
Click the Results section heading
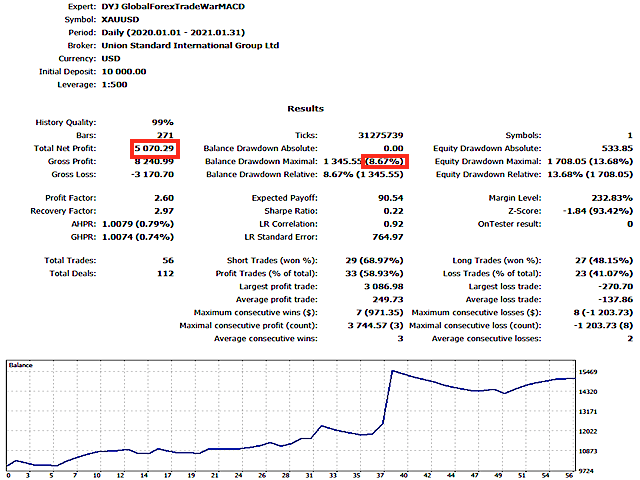coord(305,108)
